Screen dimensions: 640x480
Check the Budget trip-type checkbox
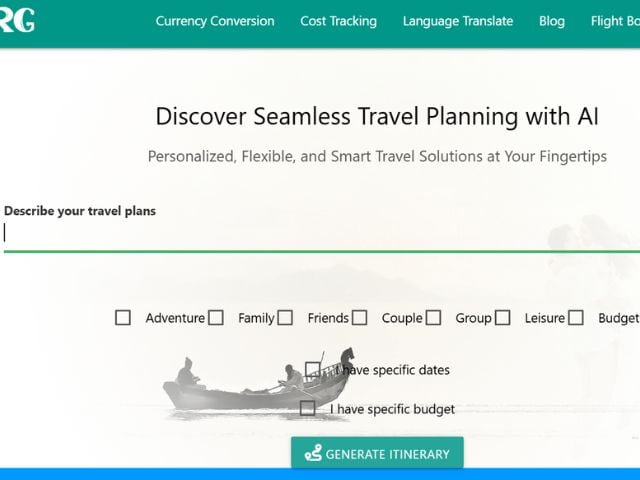click(x=576, y=318)
